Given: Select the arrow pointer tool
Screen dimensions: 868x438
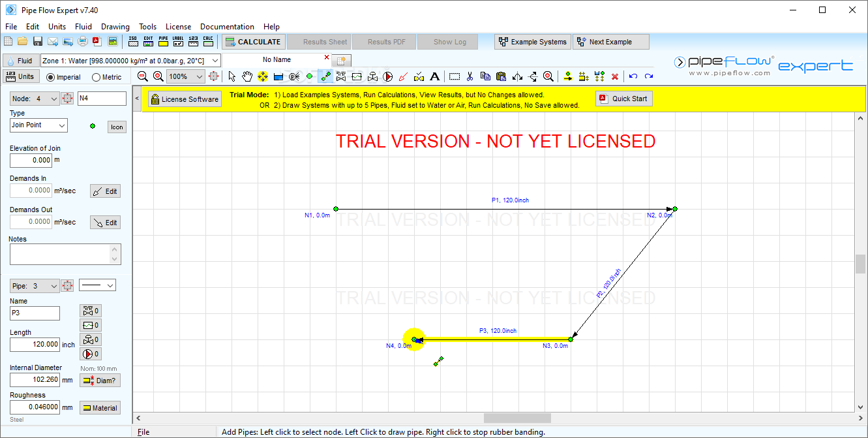Looking at the screenshot, I should 232,76.
